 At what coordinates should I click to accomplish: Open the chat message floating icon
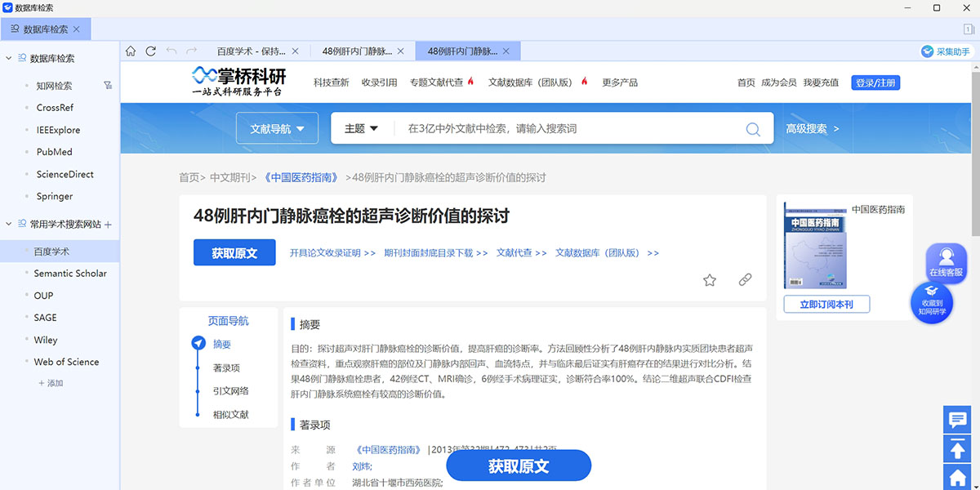point(955,420)
